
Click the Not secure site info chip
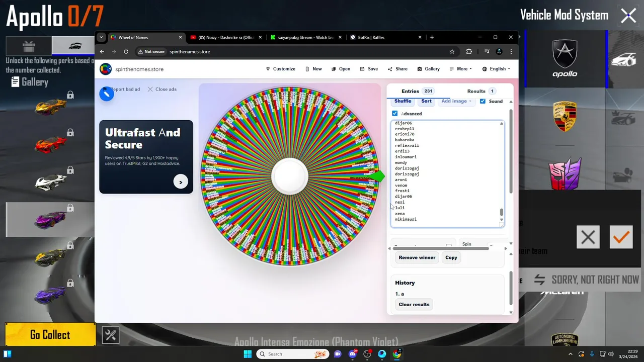150,51
